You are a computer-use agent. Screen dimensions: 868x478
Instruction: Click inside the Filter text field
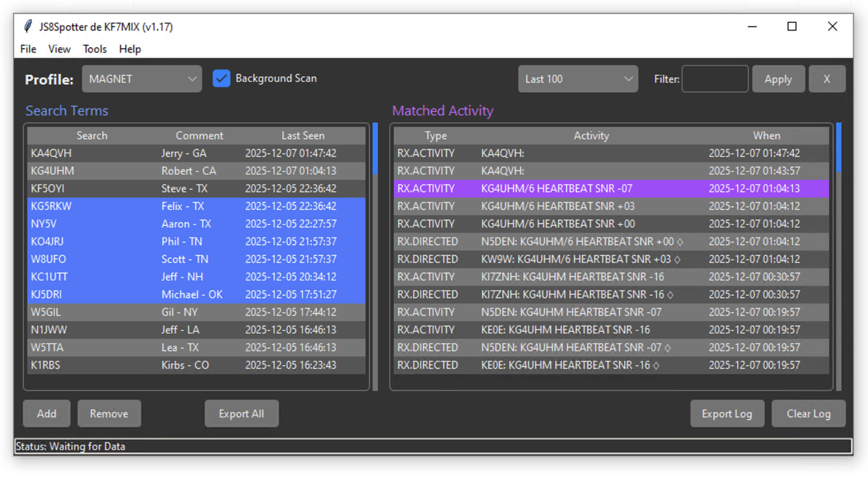point(714,79)
